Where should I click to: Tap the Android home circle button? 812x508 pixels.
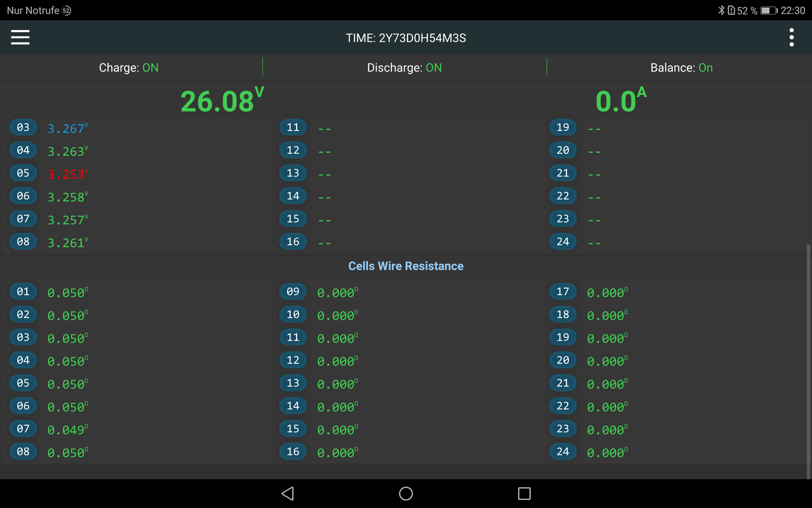pos(406,494)
